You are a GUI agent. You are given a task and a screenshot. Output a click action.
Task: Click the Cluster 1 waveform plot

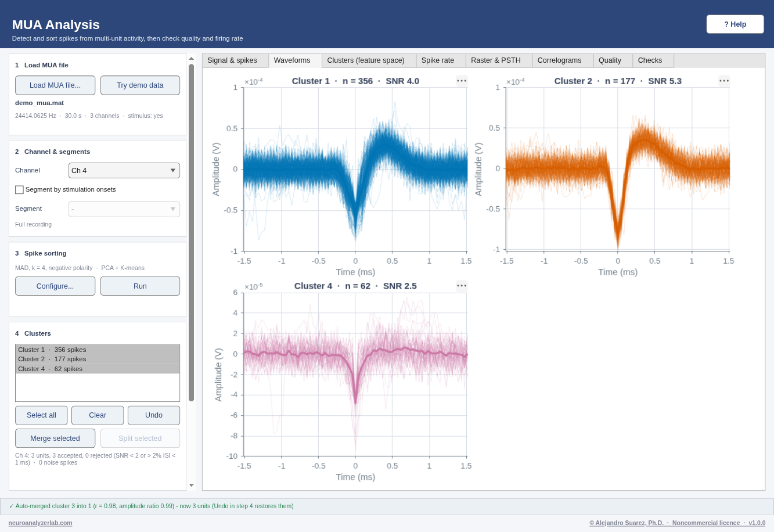pyautogui.click(x=355, y=170)
